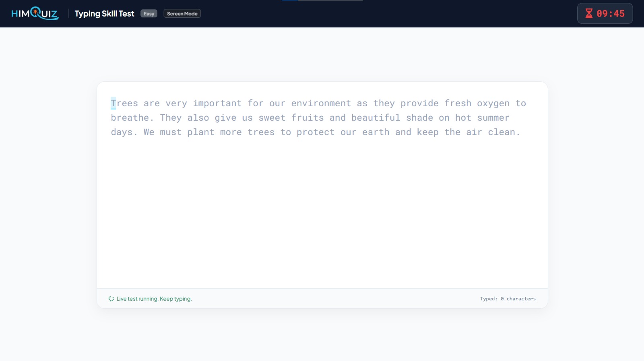Click the spinning live test status icon

111,299
